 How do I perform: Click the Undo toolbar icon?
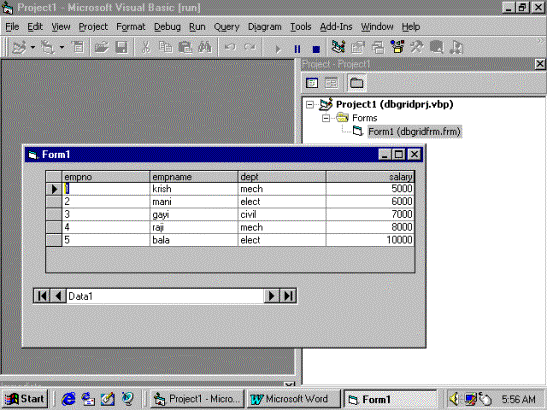click(230, 47)
